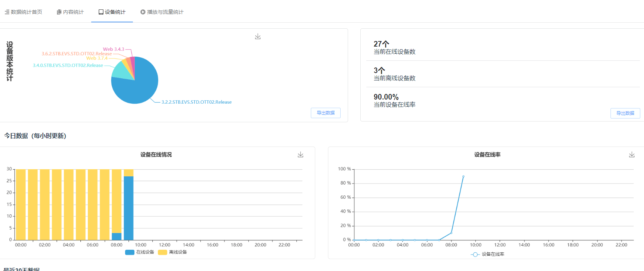Open the 内容统计 tab

[73, 12]
